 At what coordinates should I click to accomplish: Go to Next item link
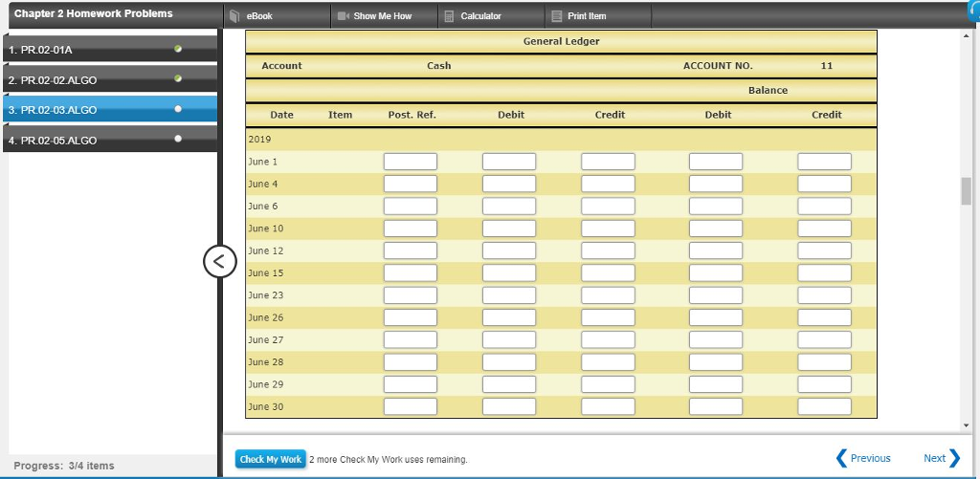pyautogui.click(x=942, y=458)
